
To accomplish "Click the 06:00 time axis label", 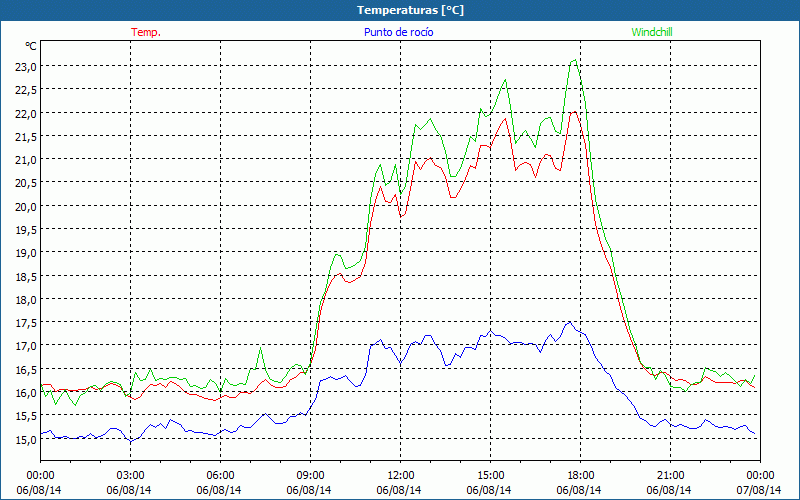I will pos(220,476).
